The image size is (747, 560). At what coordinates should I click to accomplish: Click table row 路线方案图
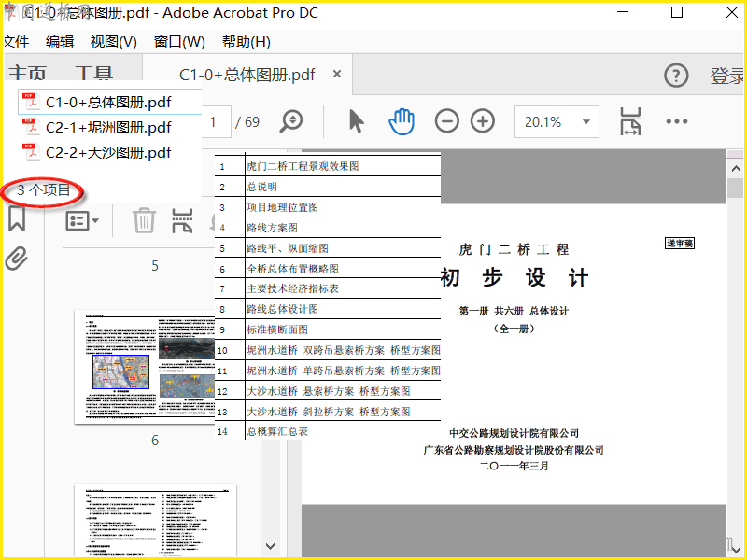click(x=328, y=228)
